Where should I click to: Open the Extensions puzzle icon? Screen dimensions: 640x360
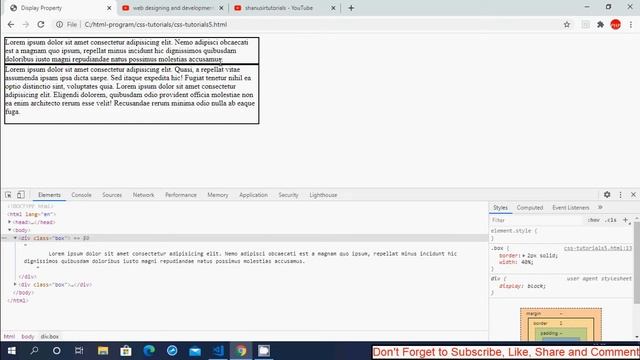(x=600, y=24)
